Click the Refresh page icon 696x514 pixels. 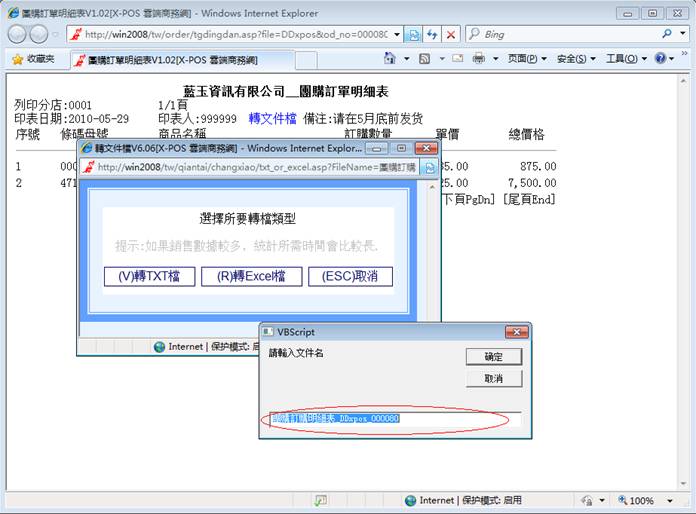tap(432, 34)
